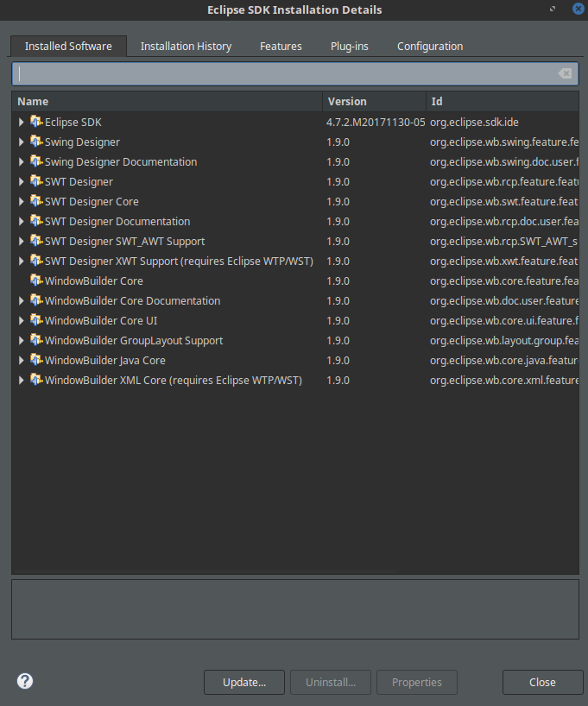Image resolution: width=588 pixels, height=706 pixels.
Task: Expand SWT Designer XWT Support node
Action: (x=22, y=261)
